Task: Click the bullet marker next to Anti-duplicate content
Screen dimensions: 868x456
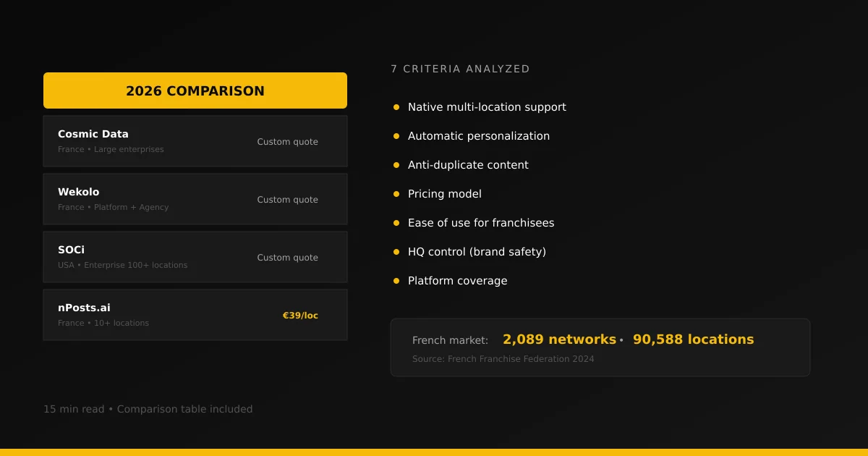Action: click(396, 164)
